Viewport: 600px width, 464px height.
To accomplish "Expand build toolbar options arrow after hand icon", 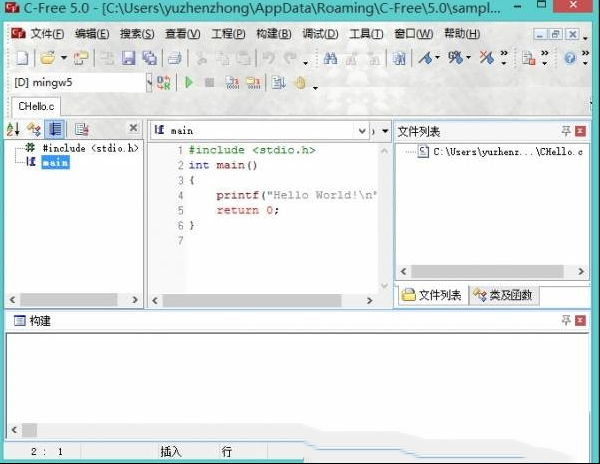I will pos(315,88).
